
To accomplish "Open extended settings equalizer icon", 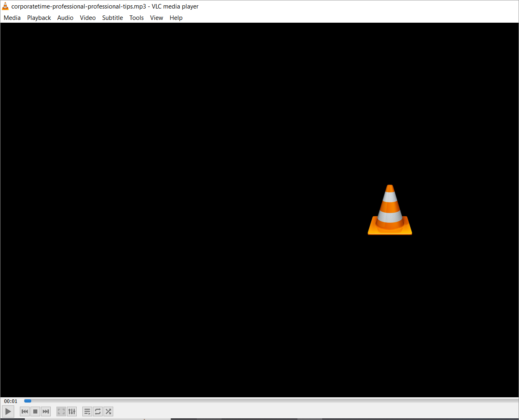I will click(72, 411).
